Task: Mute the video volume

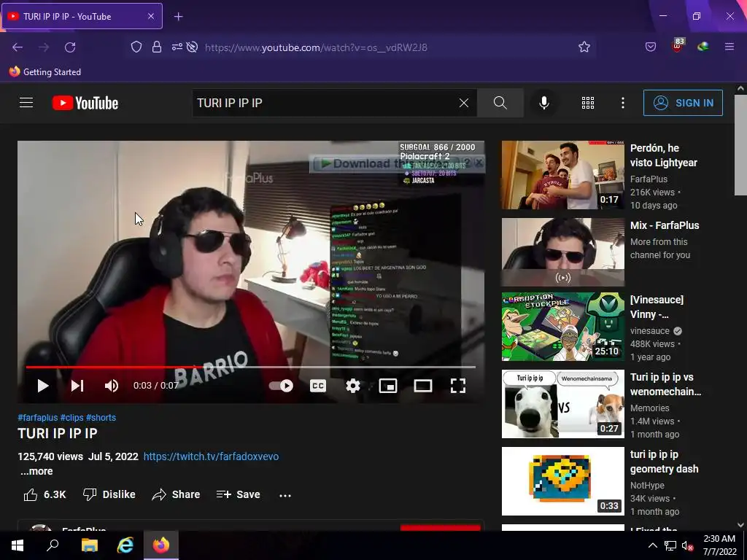Action: coord(112,386)
